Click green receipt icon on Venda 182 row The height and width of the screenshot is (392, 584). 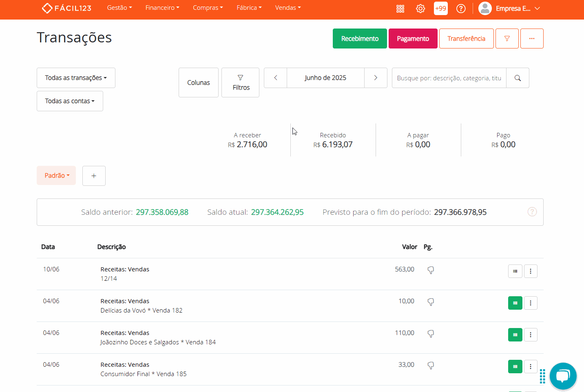point(515,303)
